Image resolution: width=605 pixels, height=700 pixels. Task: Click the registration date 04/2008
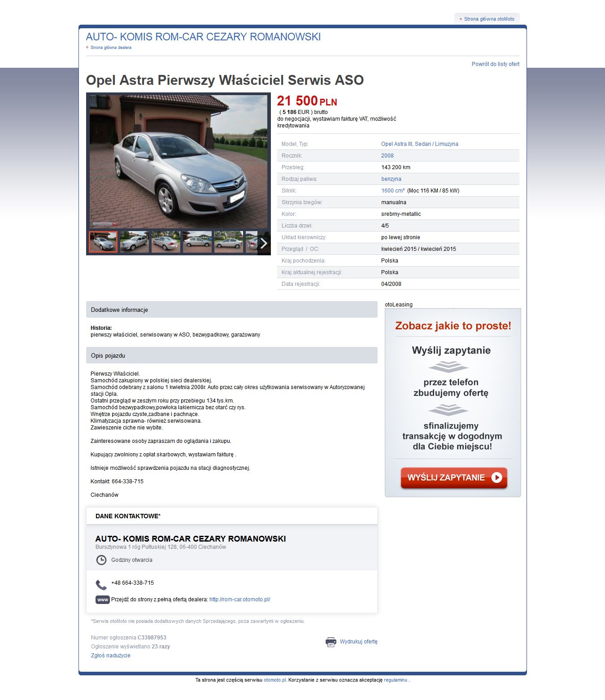[391, 284]
